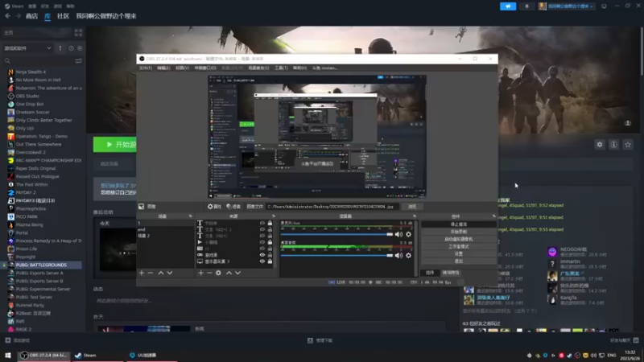Pop out the 来源 dock panel
Screen dimensions: 644x362
[x=274, y=216]
